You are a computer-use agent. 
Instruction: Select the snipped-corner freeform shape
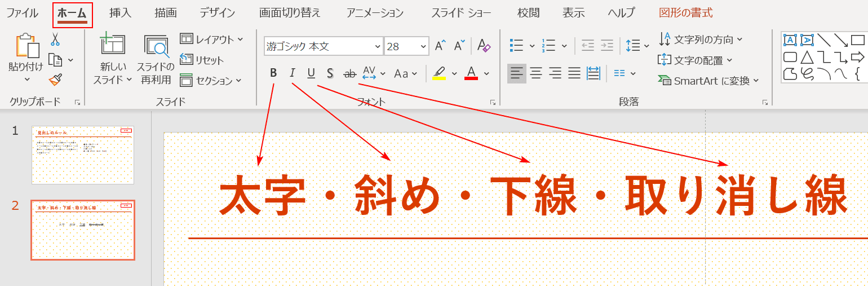tap(790, 74)
